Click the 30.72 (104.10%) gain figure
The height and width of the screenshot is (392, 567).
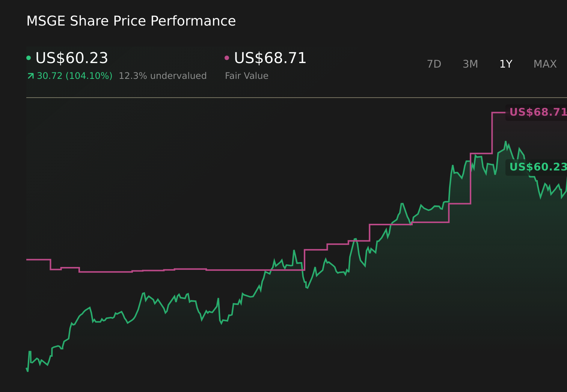(x=74, y=75)
